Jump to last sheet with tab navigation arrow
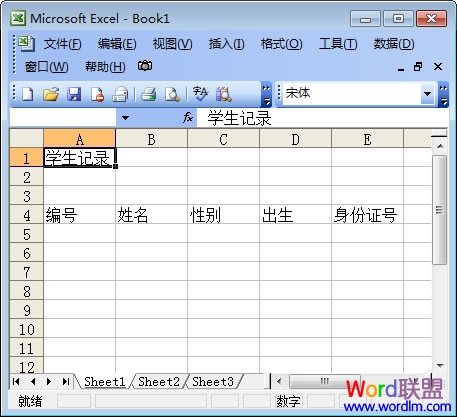This screenshot has width=457, height=417. point(66,381)
